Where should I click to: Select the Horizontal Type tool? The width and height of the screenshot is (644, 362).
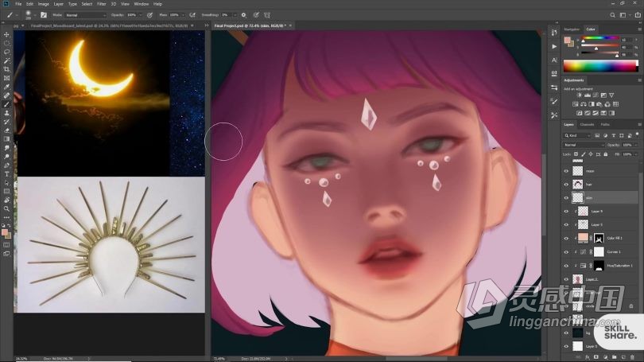pos(6,173)
